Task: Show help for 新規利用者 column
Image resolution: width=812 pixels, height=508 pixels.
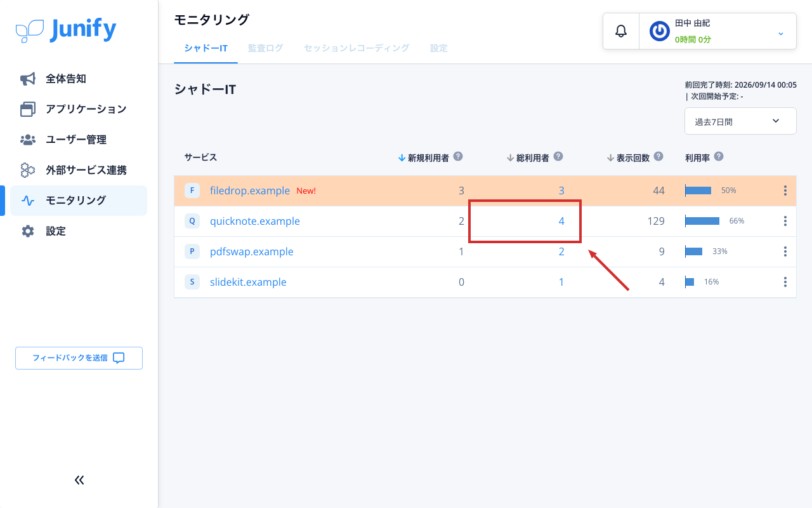Action: pyautogui.click(x=458, y=156)
